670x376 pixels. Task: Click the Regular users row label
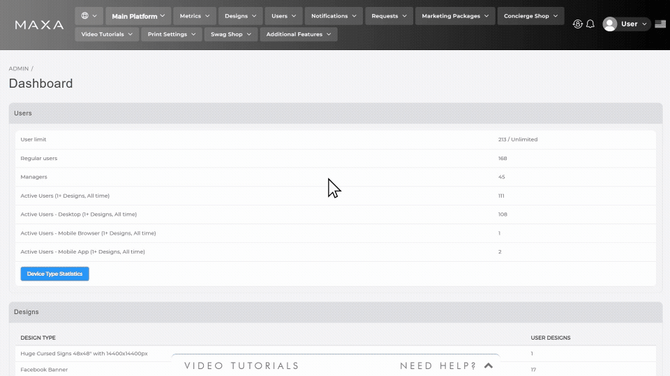[x=39, y=158]
